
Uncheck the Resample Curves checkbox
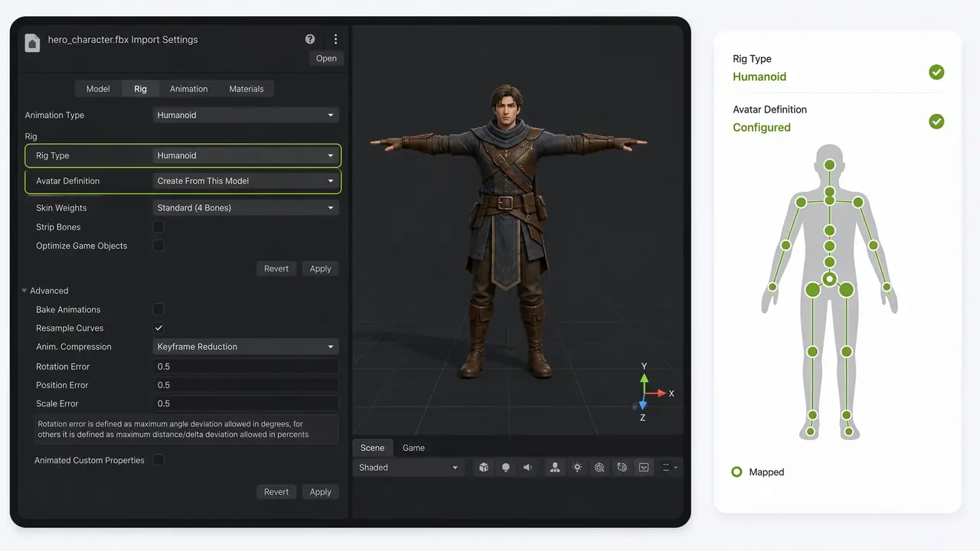coord(158,328)
